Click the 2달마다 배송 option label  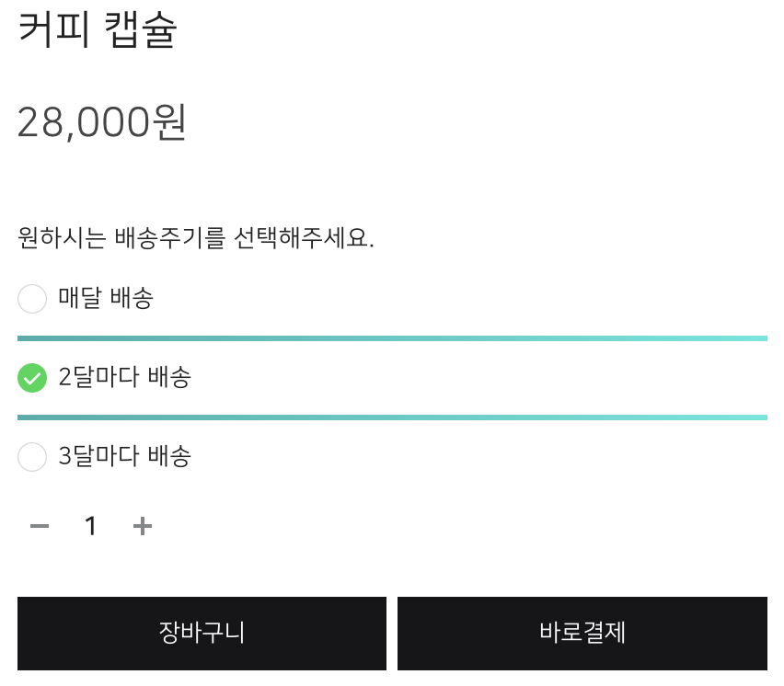click(x=124, y=378)
